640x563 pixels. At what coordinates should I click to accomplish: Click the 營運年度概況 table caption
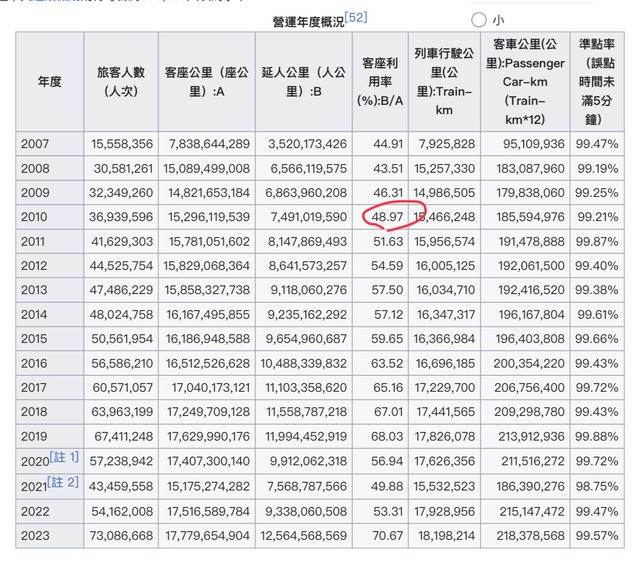coord(306,21)
